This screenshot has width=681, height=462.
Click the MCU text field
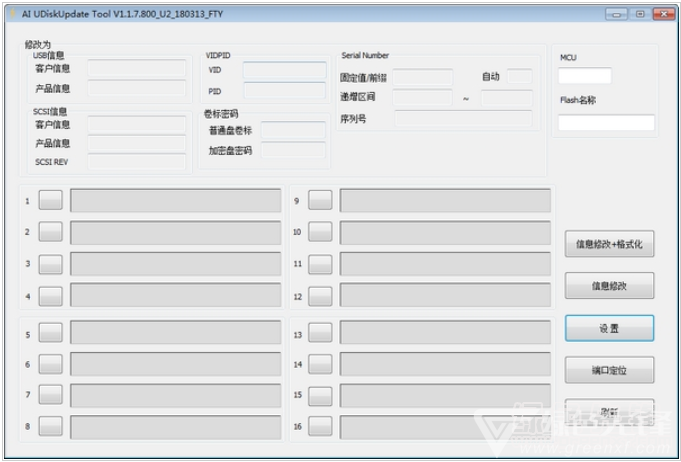[x=585, y=76]
